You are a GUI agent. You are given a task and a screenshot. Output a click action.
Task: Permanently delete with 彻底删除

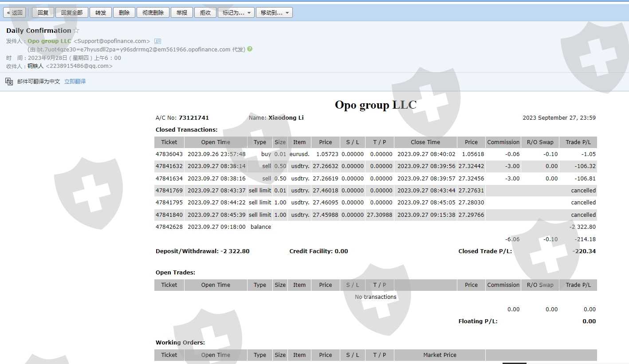pyautogui.click(x=153, y=13)
